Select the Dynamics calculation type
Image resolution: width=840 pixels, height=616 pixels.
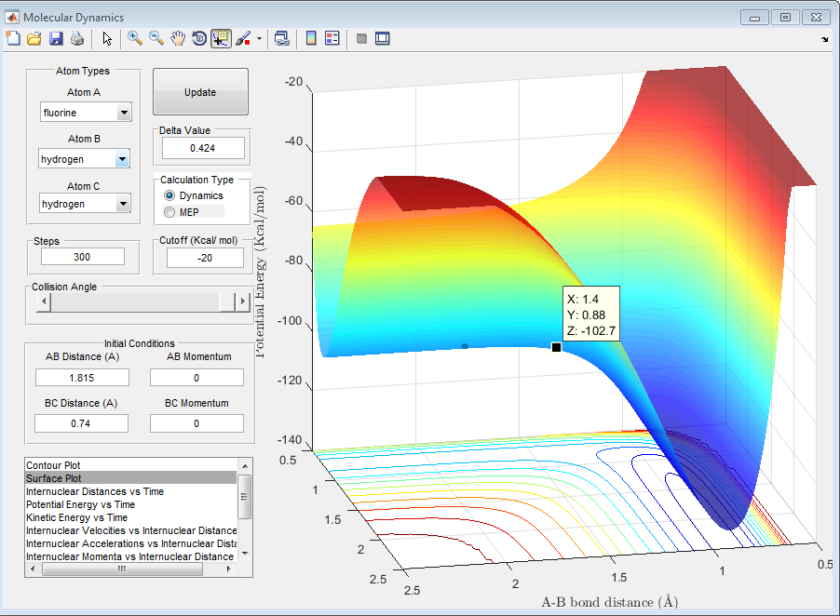click(169, 196)
